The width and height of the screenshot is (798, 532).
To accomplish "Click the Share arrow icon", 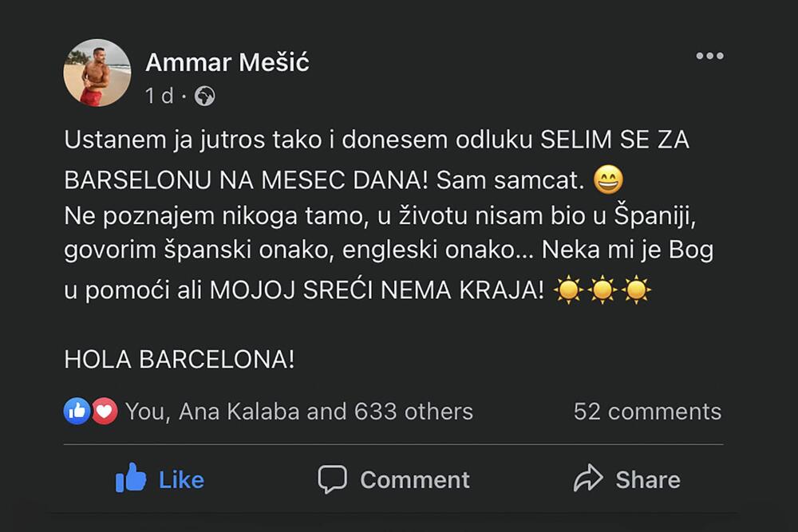I will [x=588, y=479].
